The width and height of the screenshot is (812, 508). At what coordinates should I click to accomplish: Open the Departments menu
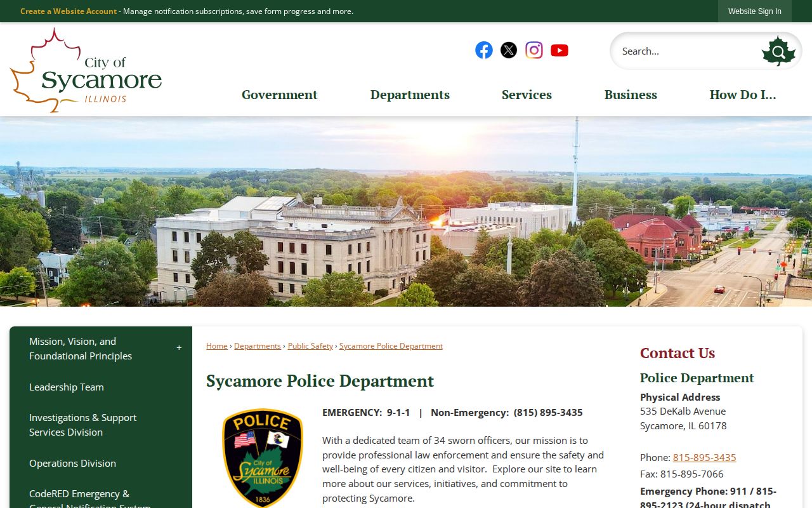[410, 95]
